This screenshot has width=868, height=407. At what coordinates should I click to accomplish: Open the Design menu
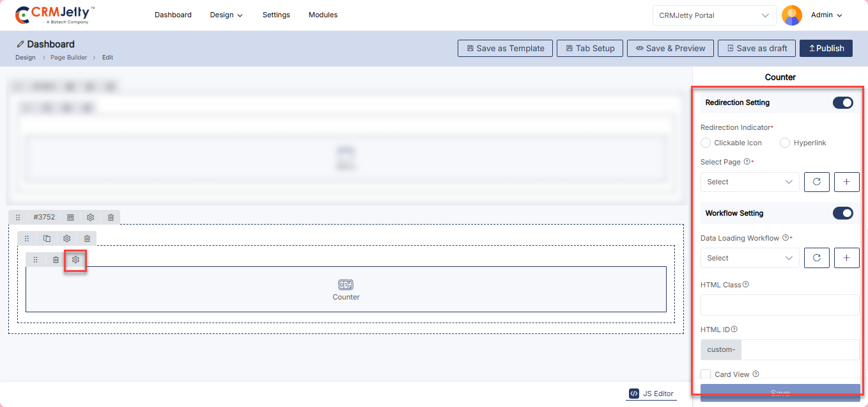pyautogui.click(x=226, y=15)
